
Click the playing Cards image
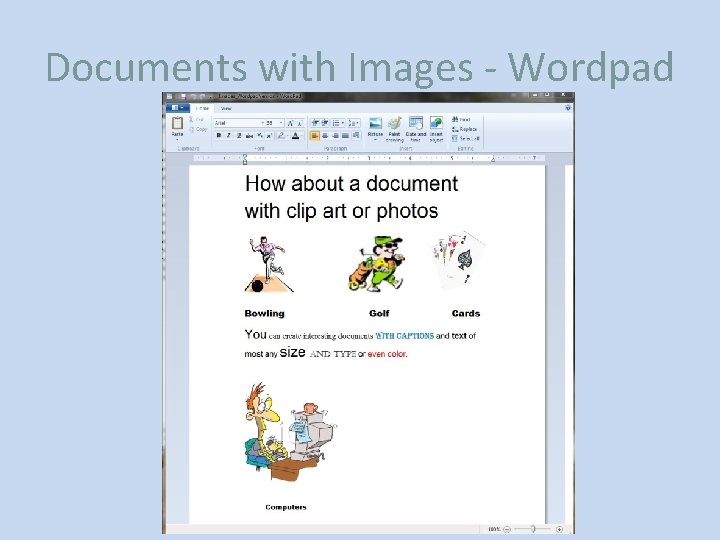(458, 260)
